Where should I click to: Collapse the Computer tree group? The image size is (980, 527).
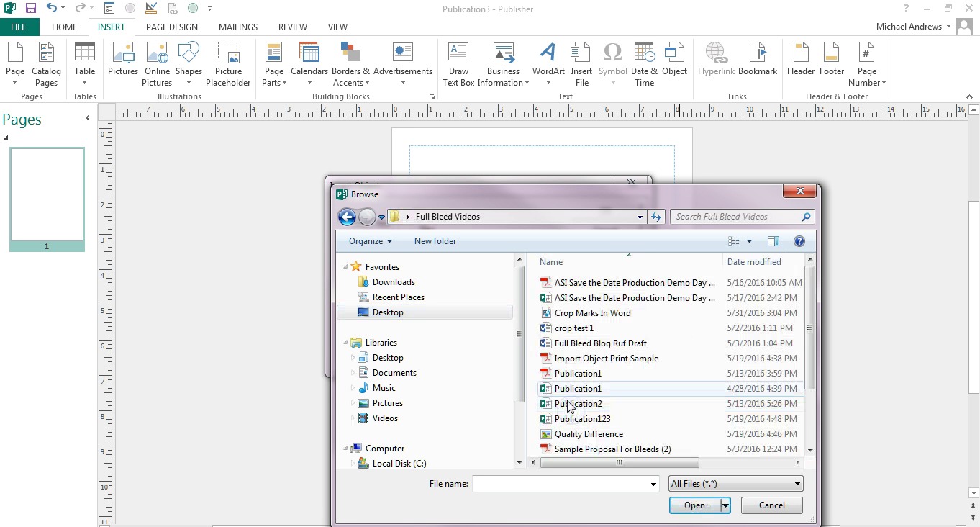point(345,449)
